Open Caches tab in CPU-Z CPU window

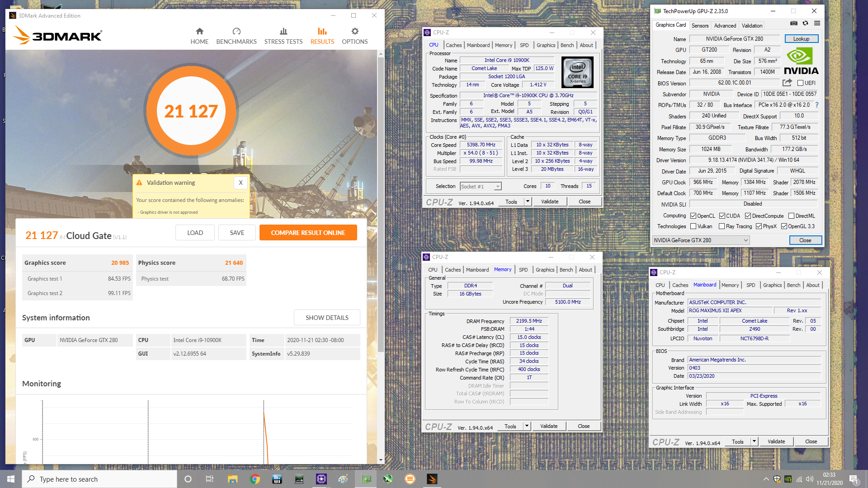tap(453, 45)
